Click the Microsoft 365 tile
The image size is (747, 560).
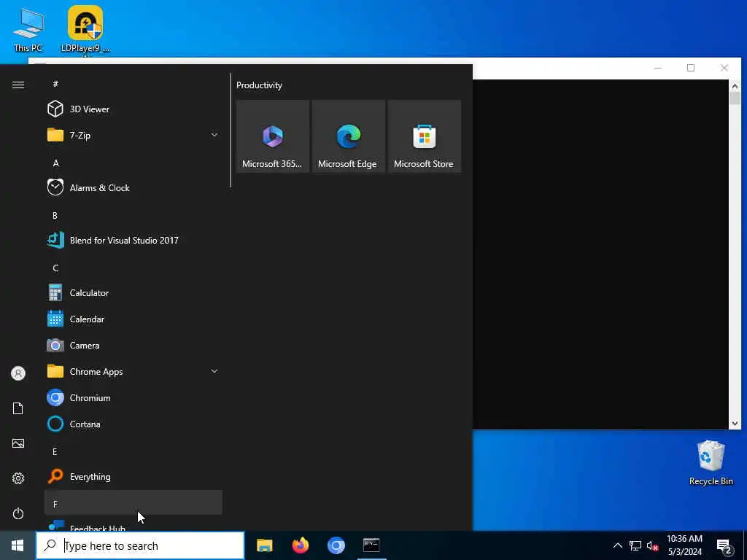tap(273, 136)
